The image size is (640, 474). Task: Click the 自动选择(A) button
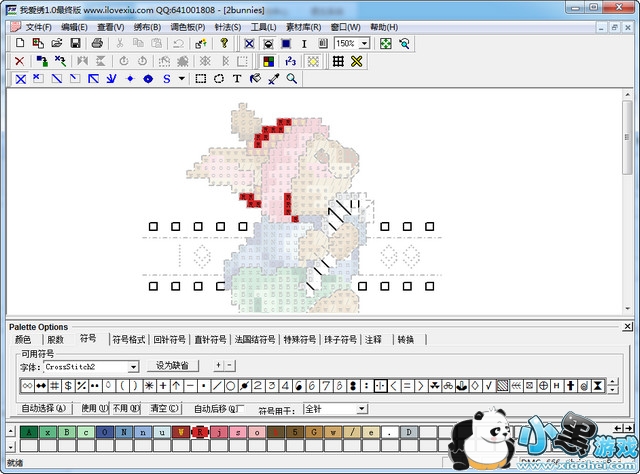44,408
